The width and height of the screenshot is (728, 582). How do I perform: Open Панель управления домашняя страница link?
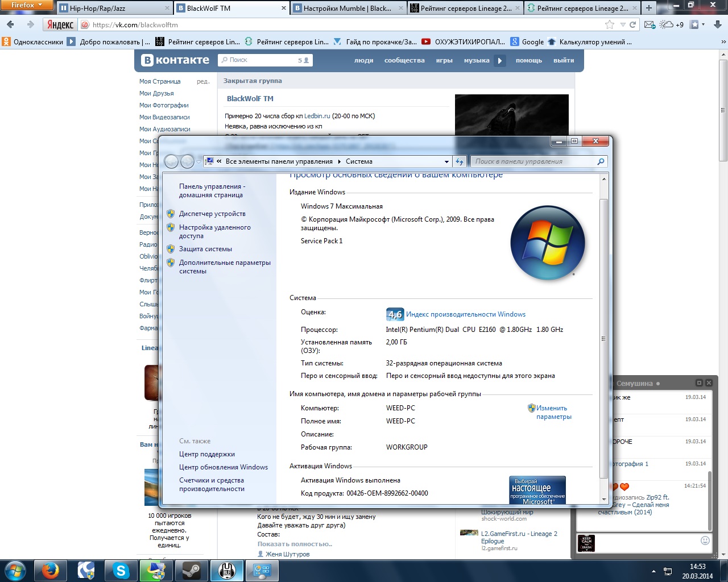(212, 190)
